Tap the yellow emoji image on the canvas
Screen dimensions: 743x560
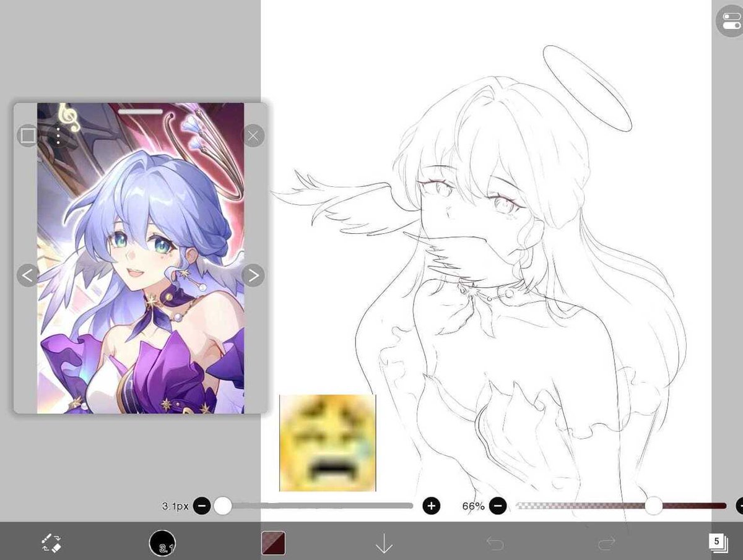pyautogui.click(x=327, y=442)
